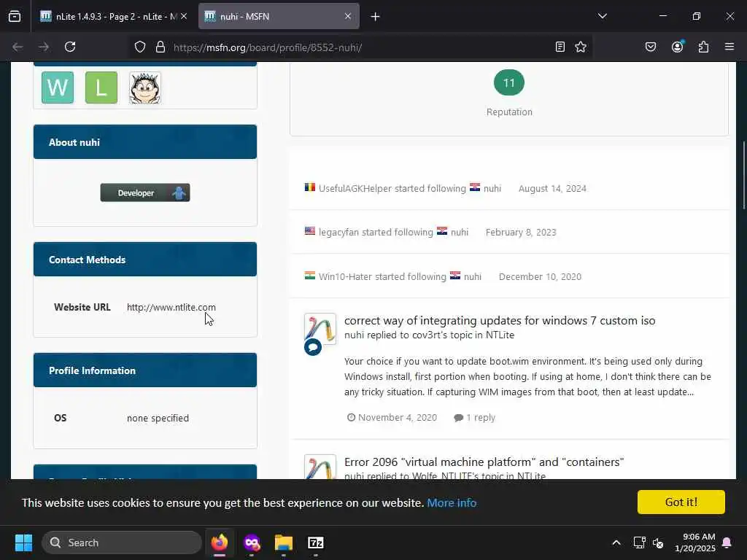Image resolution: width=747 pixels, height=560 pixels.
Task: Click Romanian flag beside UsefulAGKHelper
Action: tap(309, 187)
